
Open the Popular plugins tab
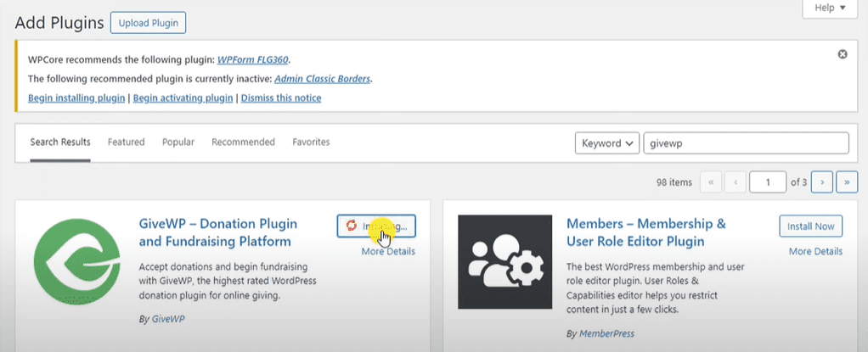178,142
